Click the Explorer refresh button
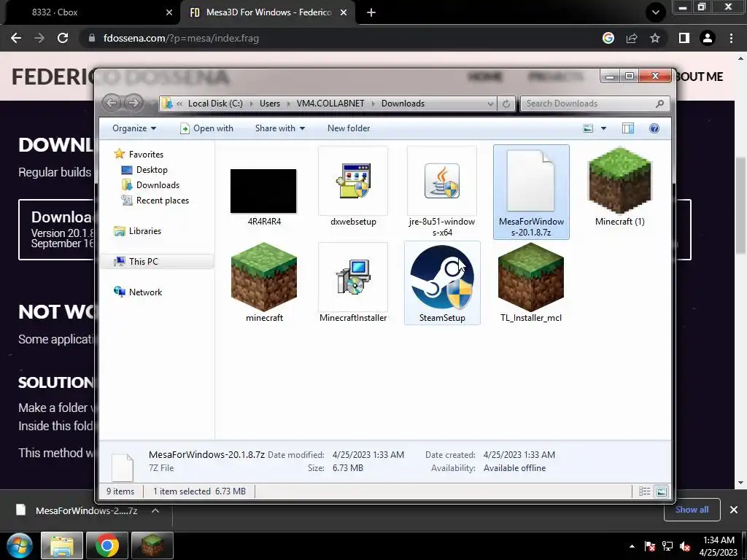Screen dimensions: 747x560 point(506,104)
